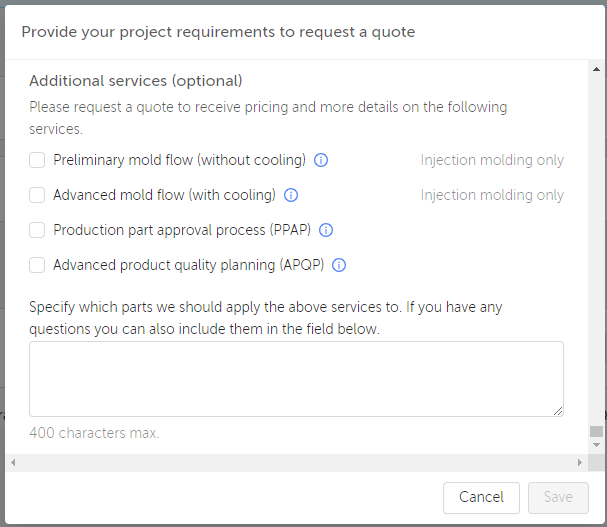Check the PPAP checkbox
This screenshot has width=607, height=527.
pos(37,230)
